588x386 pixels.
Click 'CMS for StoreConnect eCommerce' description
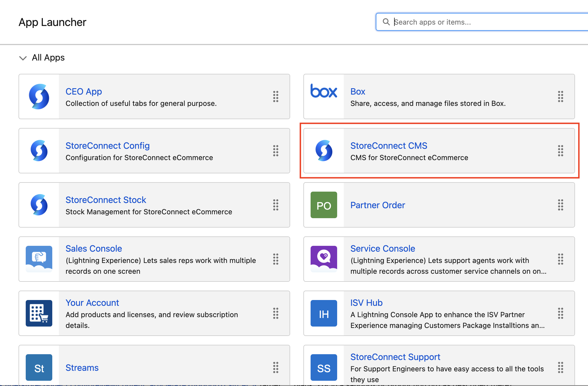tap(409, 158)
